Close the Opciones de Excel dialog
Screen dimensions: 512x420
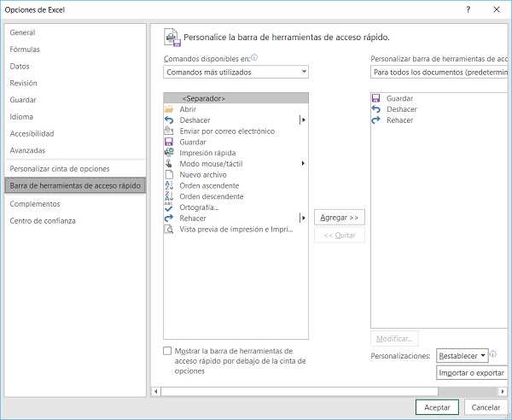(x=497, y=9)
